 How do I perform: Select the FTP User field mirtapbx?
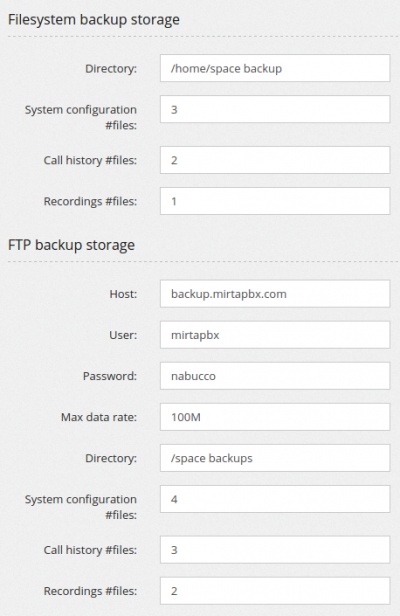[275, 335]
